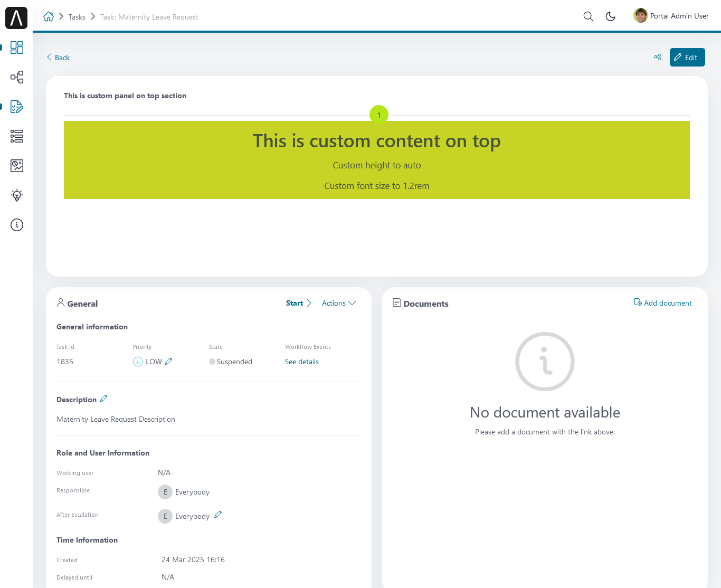Click Task: Maternity Leave Request breadcrumb
Image resolution: width=721 pixels, height=588 pixels.
149,17
